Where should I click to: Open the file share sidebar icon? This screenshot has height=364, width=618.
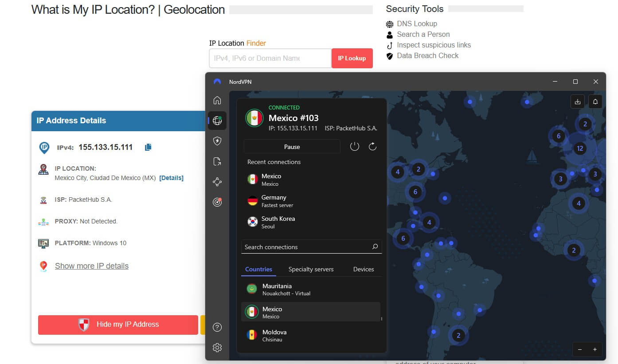[x=217, y=161]
